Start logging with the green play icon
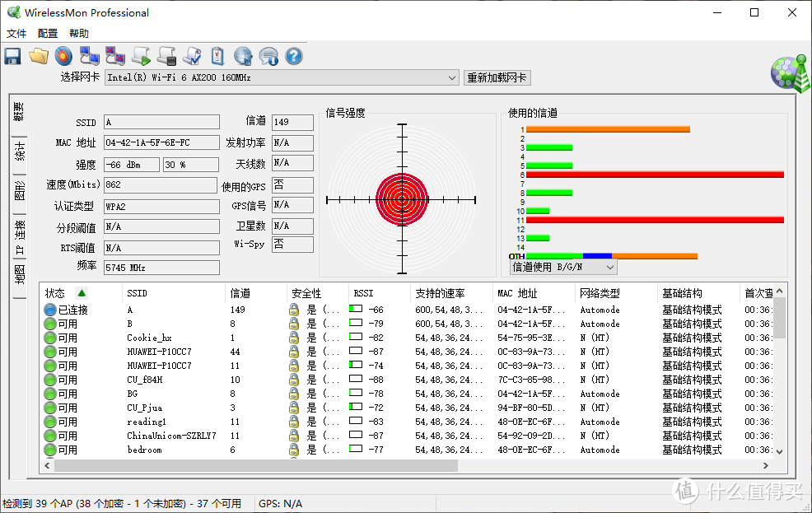812x513 pixels. coord(140,55)
